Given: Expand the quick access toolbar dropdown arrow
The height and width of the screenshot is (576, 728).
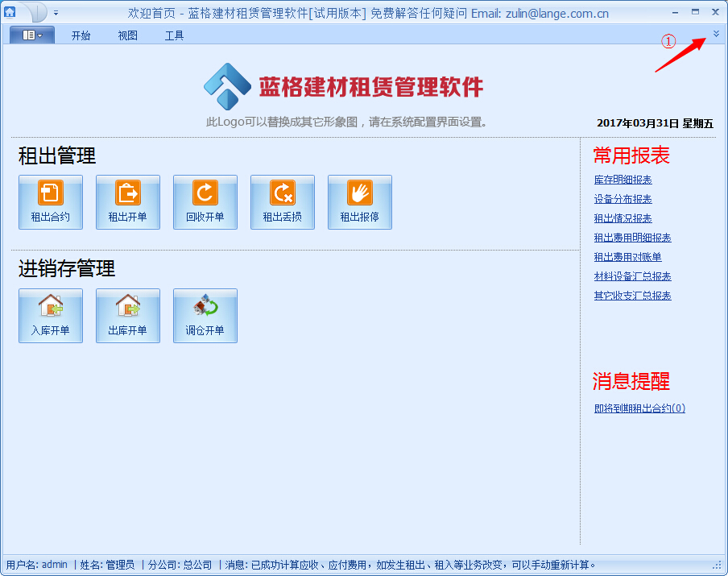Looking at the screenshot, I should (x=56, y=13).
